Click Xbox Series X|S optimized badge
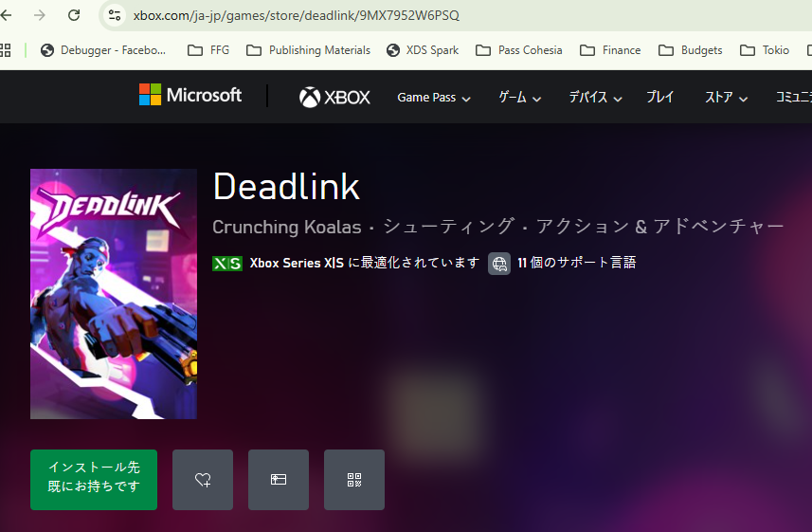The width and height of the screenshot is (812, 532). click(227, 264)
